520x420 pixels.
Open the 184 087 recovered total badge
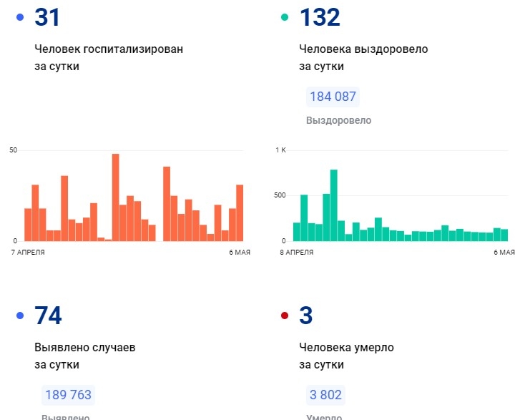[333, 97]
